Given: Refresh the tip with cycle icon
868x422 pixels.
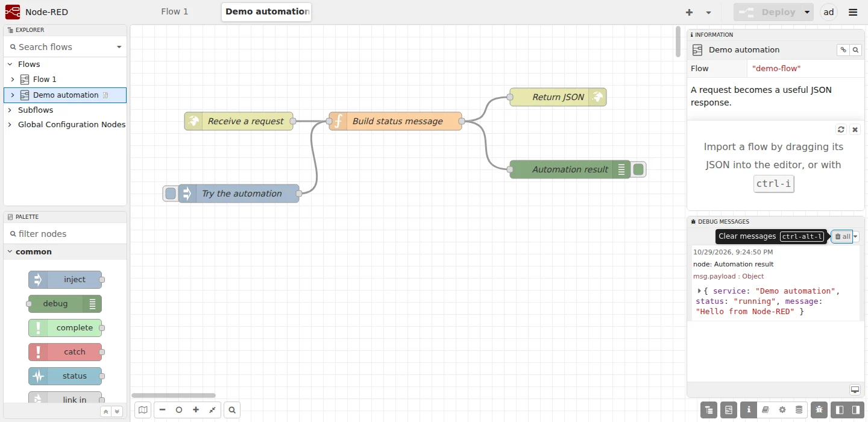Looking at the screenshot, I should pyautogui.click(x=841, y=130).
